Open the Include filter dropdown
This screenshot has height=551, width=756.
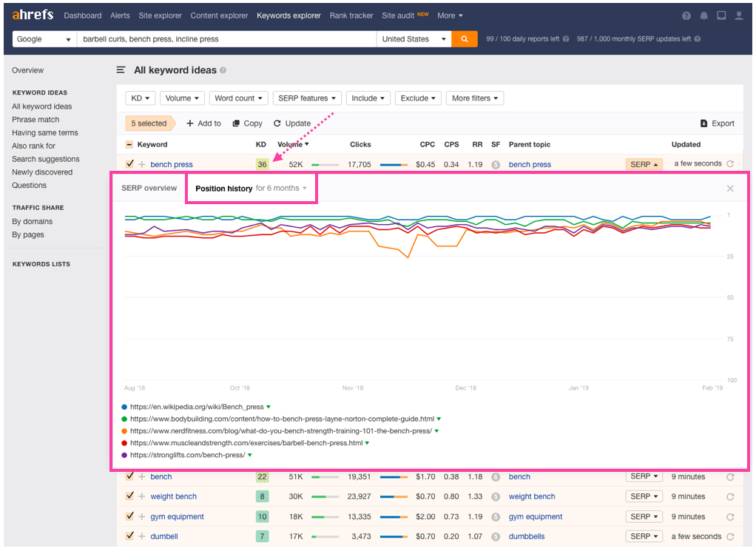[x=368, y=98]
